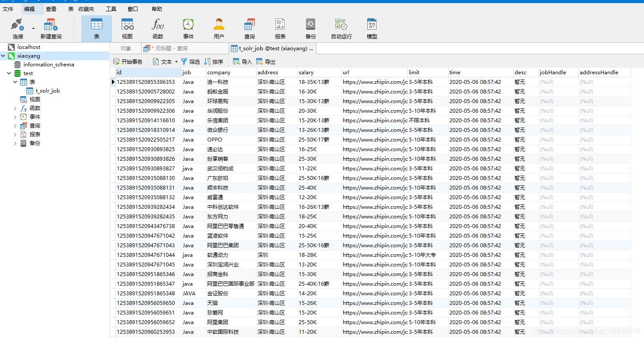Open the Query (查询) toolbar icon

250,24
